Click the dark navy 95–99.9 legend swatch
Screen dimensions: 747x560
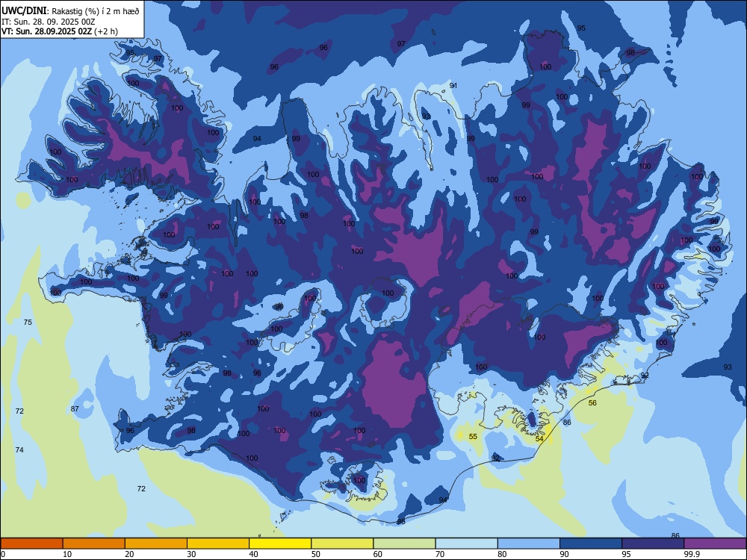[x=653, y=544]
